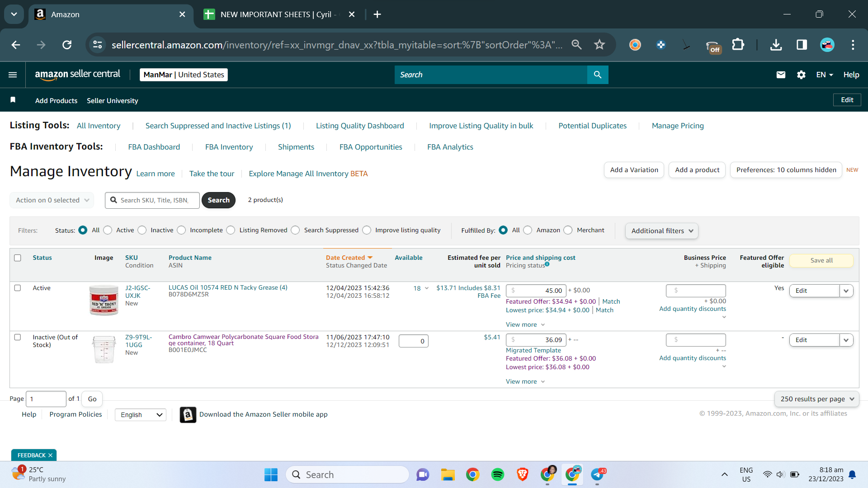Select the Active status filter
This screenshot has width=868, height=488.
click(x=108, y=230)
